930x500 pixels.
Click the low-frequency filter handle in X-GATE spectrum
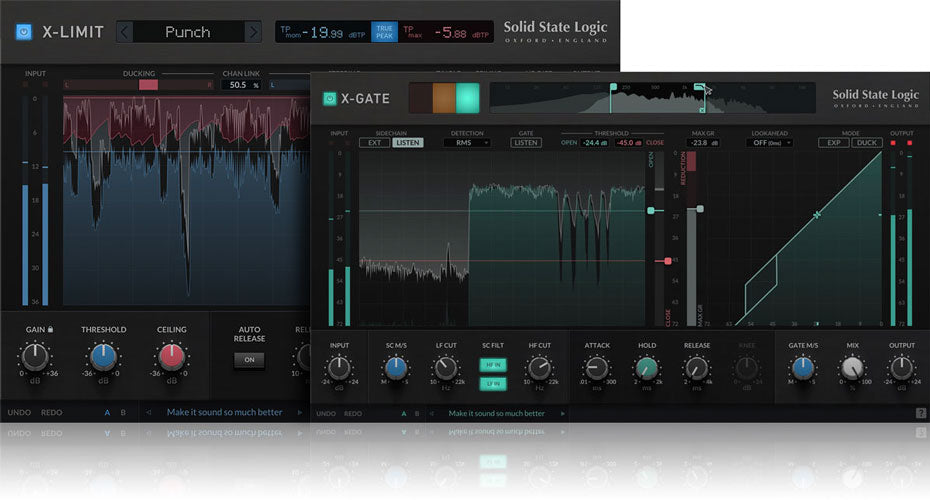click(x=613, y=87)
